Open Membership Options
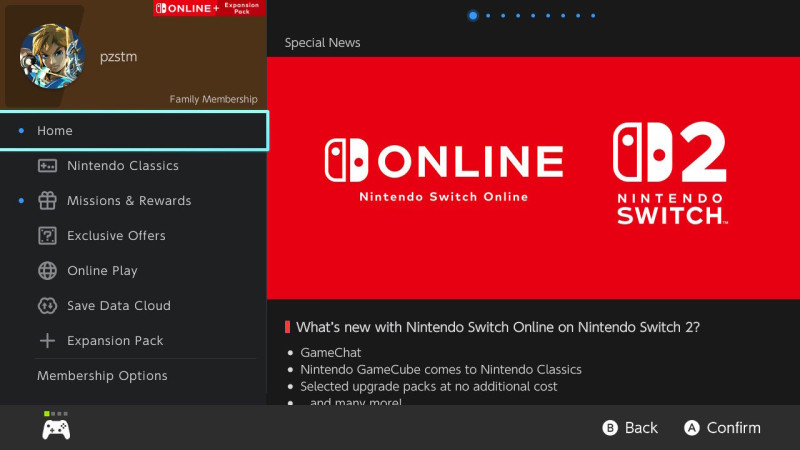800x450 pixels. click(x=134, y=376)
